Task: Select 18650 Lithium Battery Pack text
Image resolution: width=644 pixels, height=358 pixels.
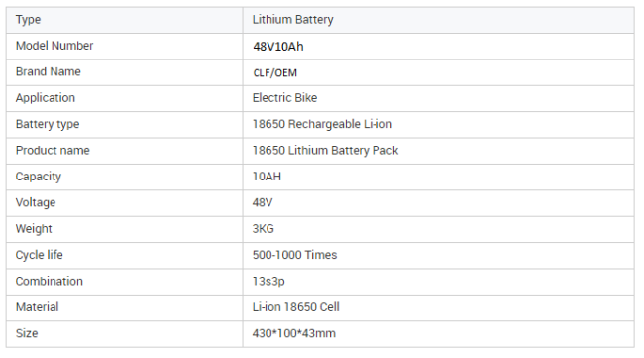Action: (x=325, y=150)
